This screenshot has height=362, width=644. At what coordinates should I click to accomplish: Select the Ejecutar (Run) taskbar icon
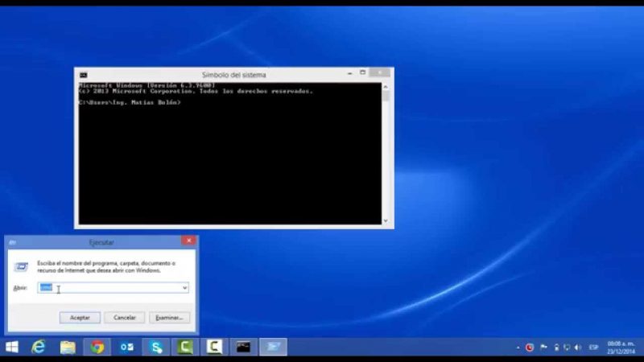(273, 347)
